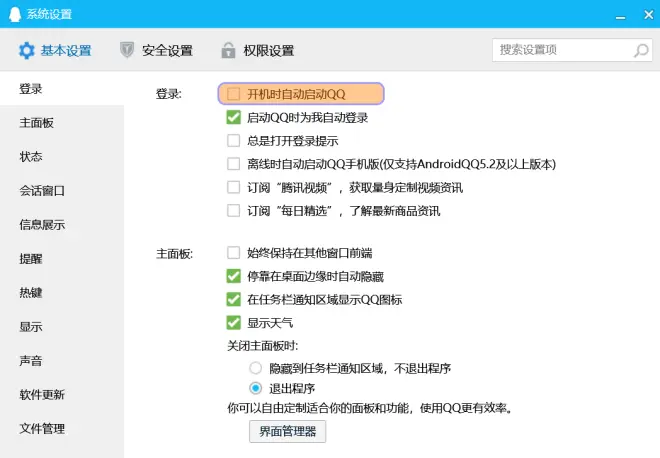Uncheck the 显示天气 checkbox
The height and width of the screenshot is (458, 660).
pyautogui.click(x=233, y=322)
